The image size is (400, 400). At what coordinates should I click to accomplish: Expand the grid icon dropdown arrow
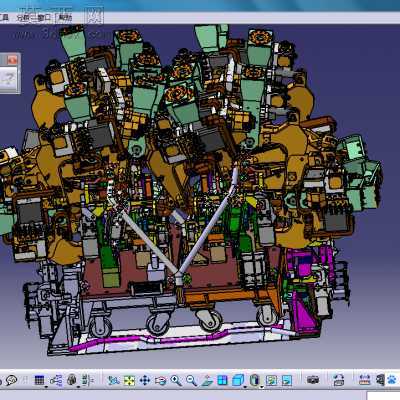[46, 387]
